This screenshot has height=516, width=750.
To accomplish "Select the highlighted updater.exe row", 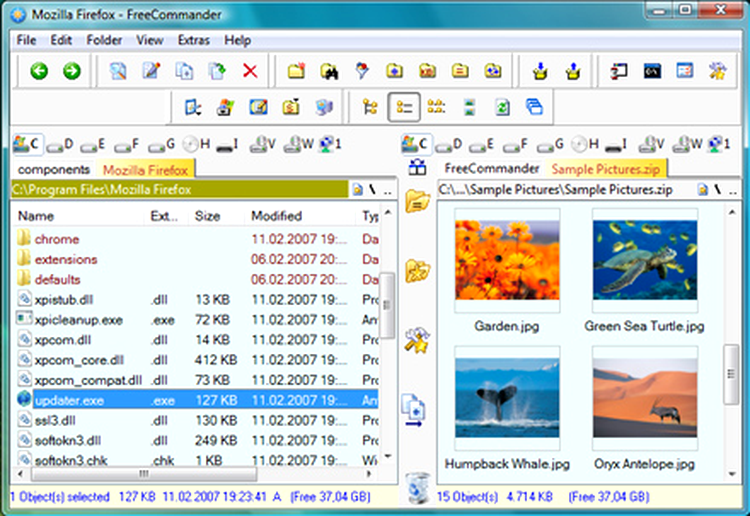I will pyautogui.click(x=195, y=400).
